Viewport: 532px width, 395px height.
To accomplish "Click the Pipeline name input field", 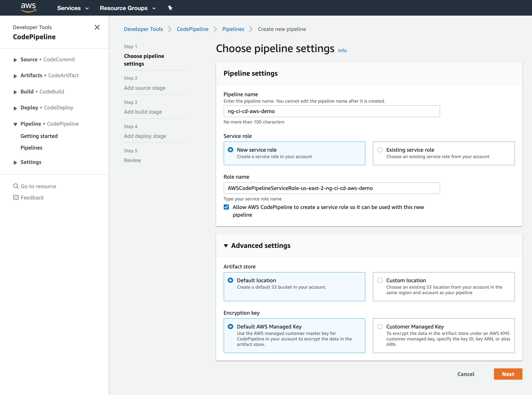I will click(x=332, y=111).
